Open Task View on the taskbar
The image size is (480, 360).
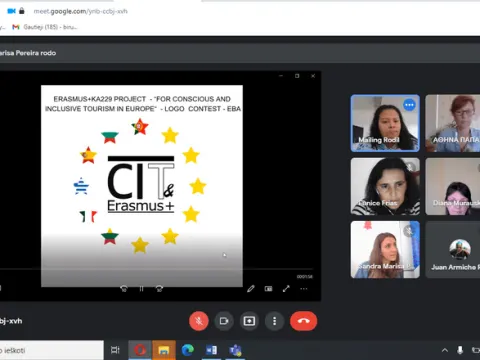(115, 350)
